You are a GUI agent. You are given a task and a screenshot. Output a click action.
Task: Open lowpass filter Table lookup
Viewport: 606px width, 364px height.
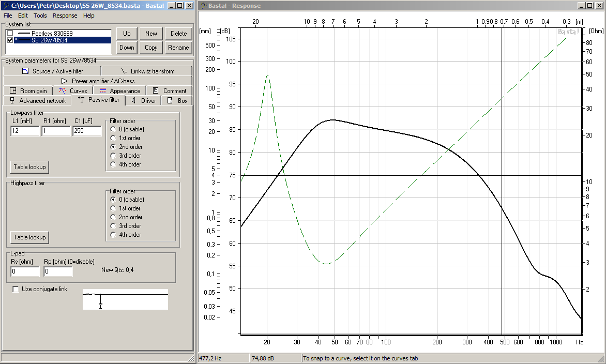30,167
